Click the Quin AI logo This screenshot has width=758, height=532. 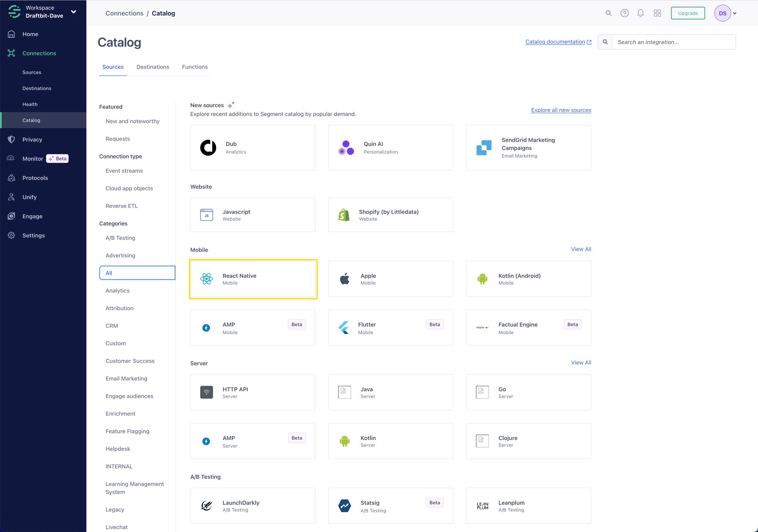tap(346, 148)
